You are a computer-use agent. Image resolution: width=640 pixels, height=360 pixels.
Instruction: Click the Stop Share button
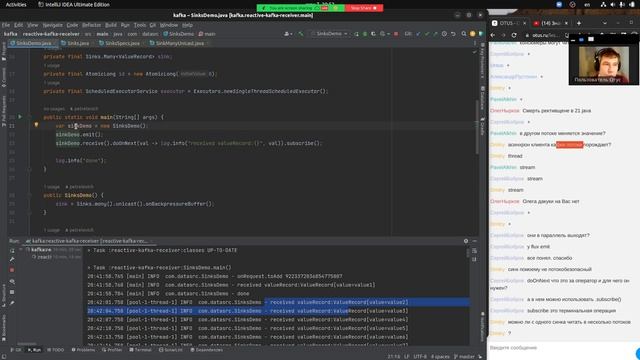(x=364, y=8)
